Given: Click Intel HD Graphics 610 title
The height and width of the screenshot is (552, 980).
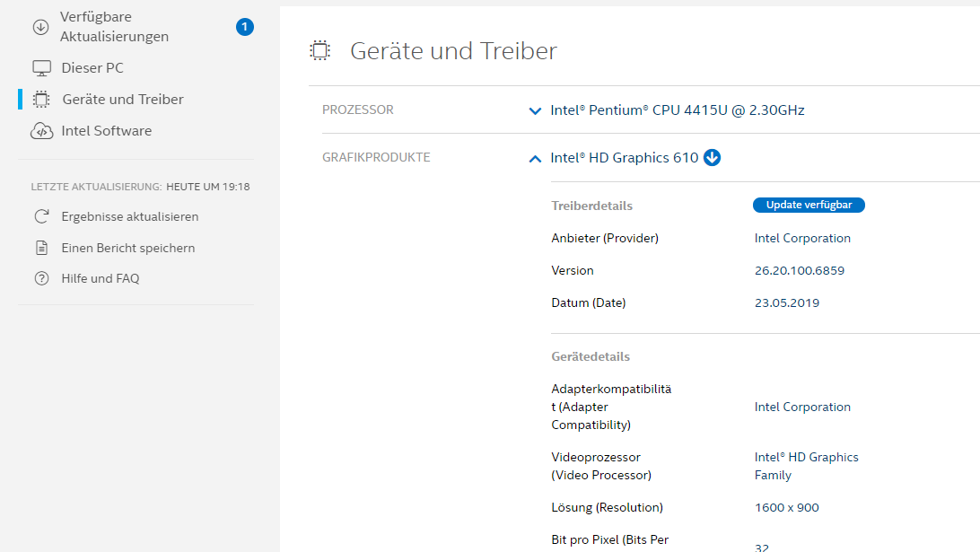Looking at the screenshot, I should coord(625,158).
